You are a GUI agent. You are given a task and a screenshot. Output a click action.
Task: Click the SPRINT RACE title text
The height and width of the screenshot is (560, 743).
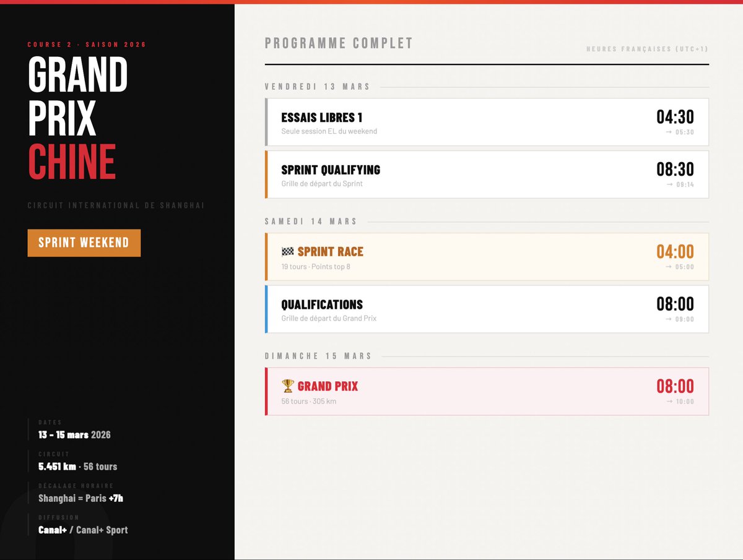(x=331, y=252)
